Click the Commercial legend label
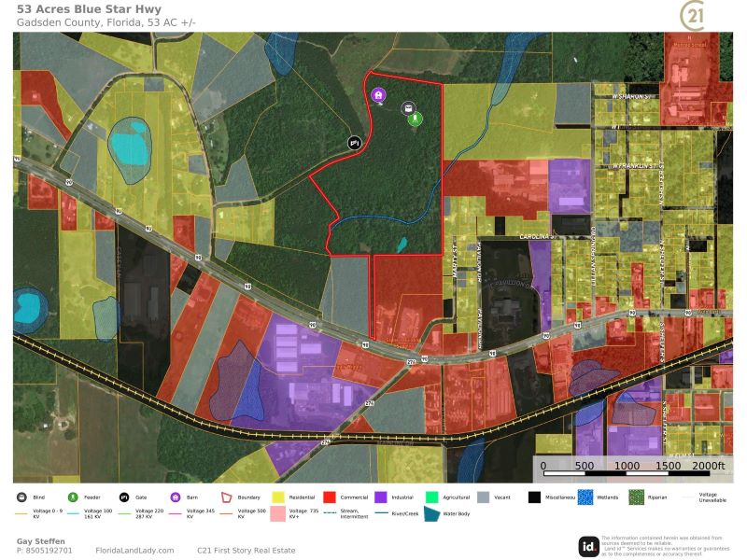Screen dimensions: 747x560 (354, 497)
